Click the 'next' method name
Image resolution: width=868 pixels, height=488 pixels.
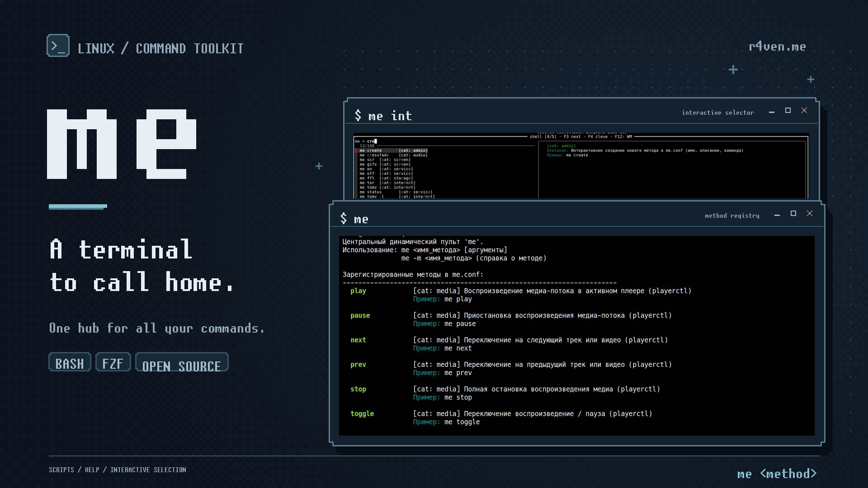[x=358, y=340]
